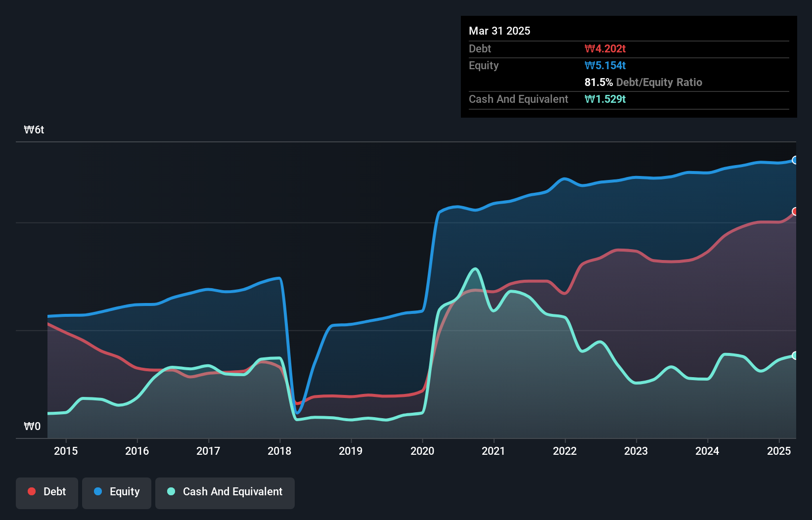Toggle the Equity series legend button
This screenshot has width=812, height=520.
[117, 493]
